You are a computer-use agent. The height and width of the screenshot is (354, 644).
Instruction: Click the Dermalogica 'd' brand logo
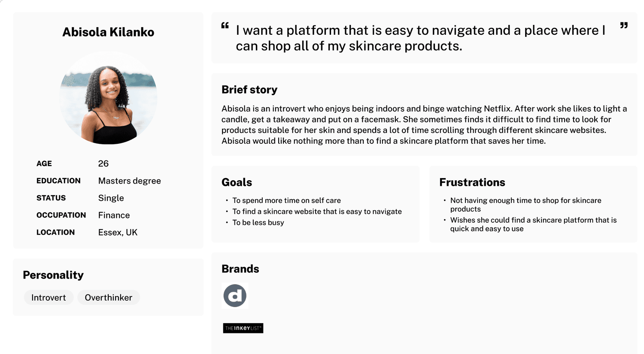tap(235, 296)
